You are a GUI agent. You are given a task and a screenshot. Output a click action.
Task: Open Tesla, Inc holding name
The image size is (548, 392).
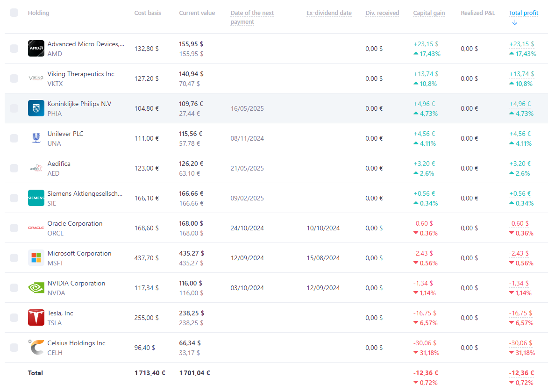(x=60, y=313)
